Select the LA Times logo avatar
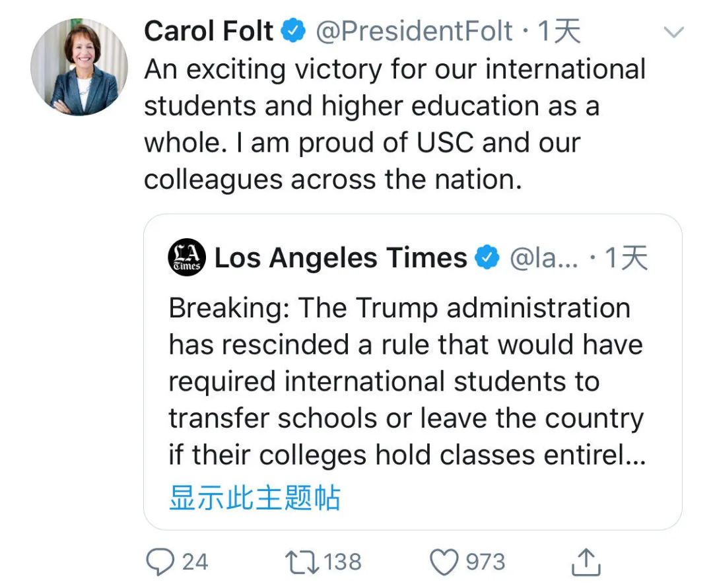Viewport: 713px width, 588px height. pyautogui.click(x=187, y=257)
